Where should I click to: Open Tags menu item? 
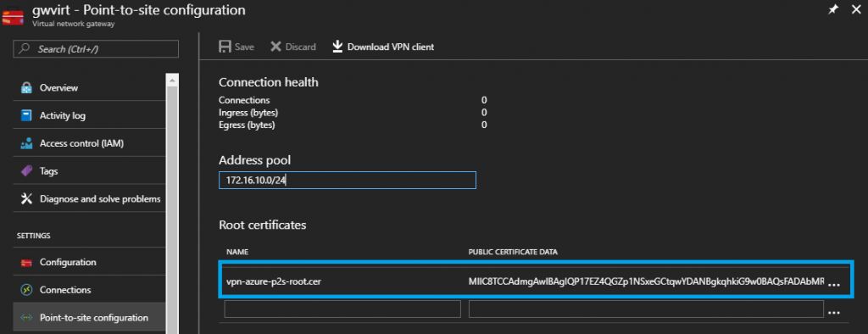[89, 171]
